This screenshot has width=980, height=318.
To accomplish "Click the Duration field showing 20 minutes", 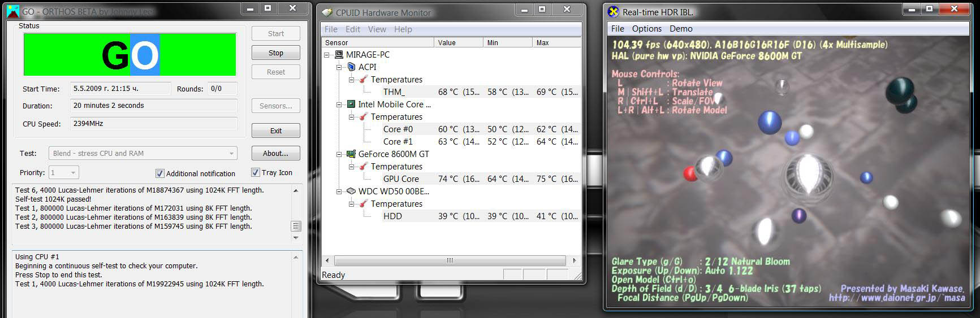I will point(154,106).
